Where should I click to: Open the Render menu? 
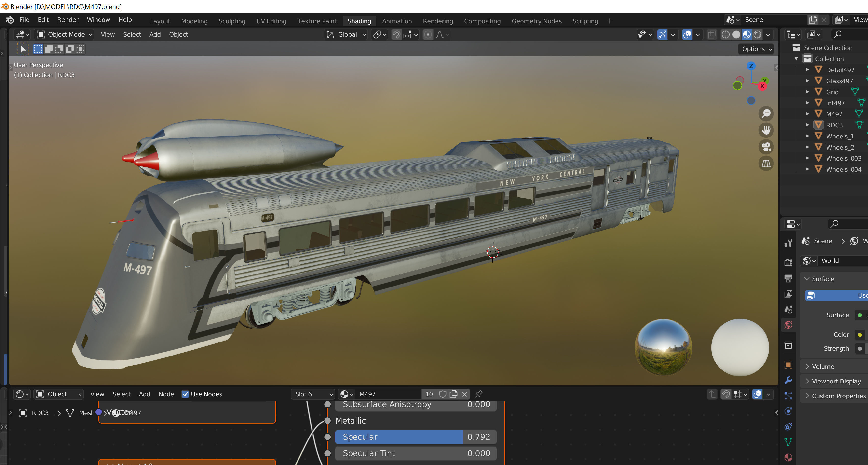[68, 20]
